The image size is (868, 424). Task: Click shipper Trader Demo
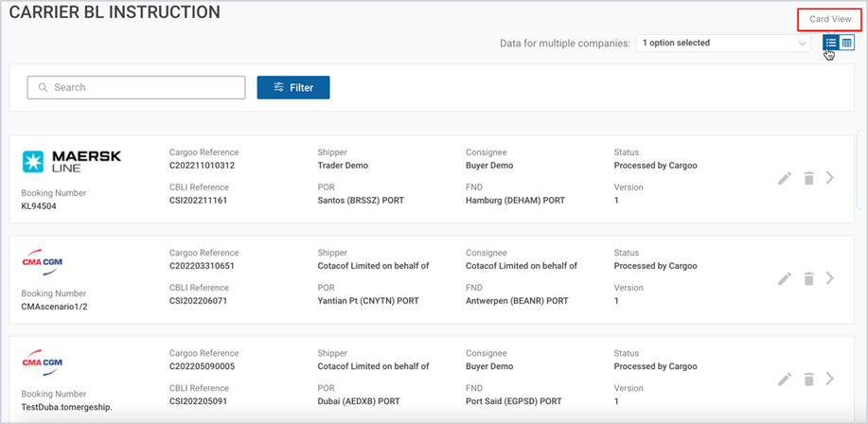click(x=343, y=166)
